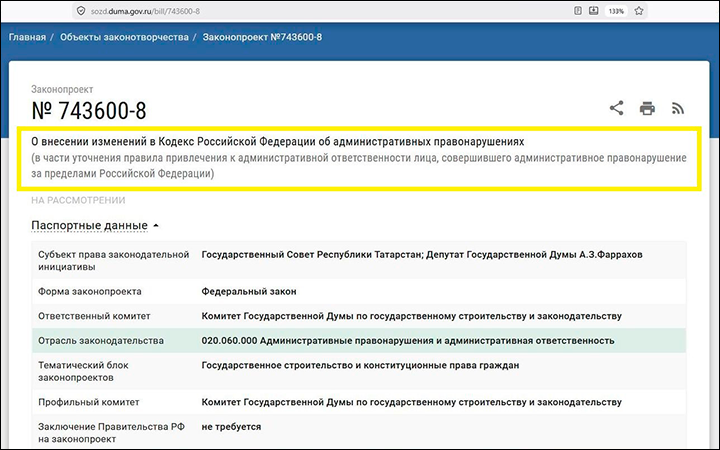
Task: Click the shield site-info icon
Action: [x=81, y=11]
